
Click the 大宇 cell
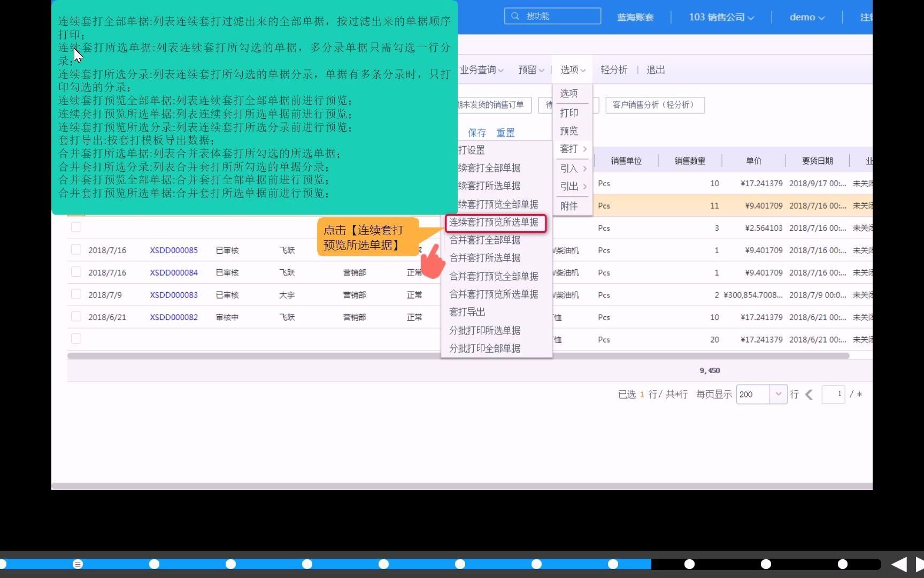[287, 295]
